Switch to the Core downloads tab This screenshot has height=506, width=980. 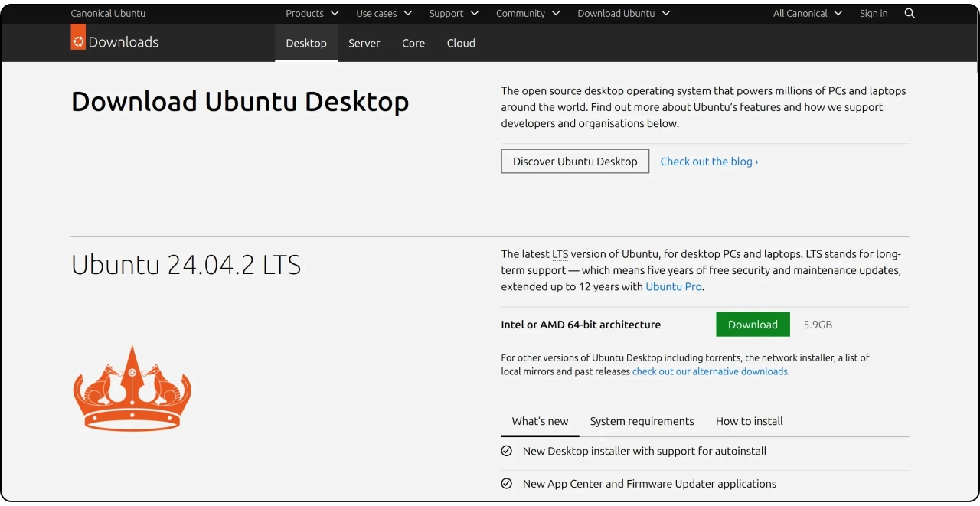pos(413,43)
